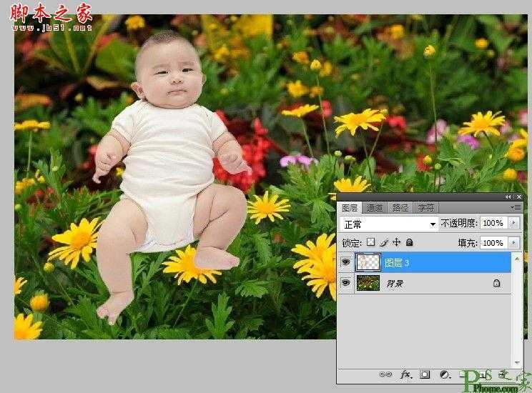This screenshot has width=532, height=393.
Task: Open the 填充 fill slider arrow
Action: [x=513, y=243]
